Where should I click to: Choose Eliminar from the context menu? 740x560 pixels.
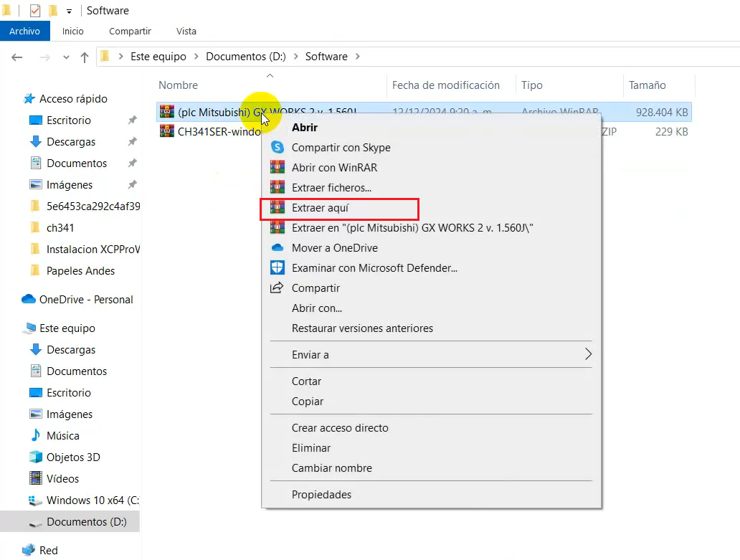pyautogui.click(x=431, y=448)
